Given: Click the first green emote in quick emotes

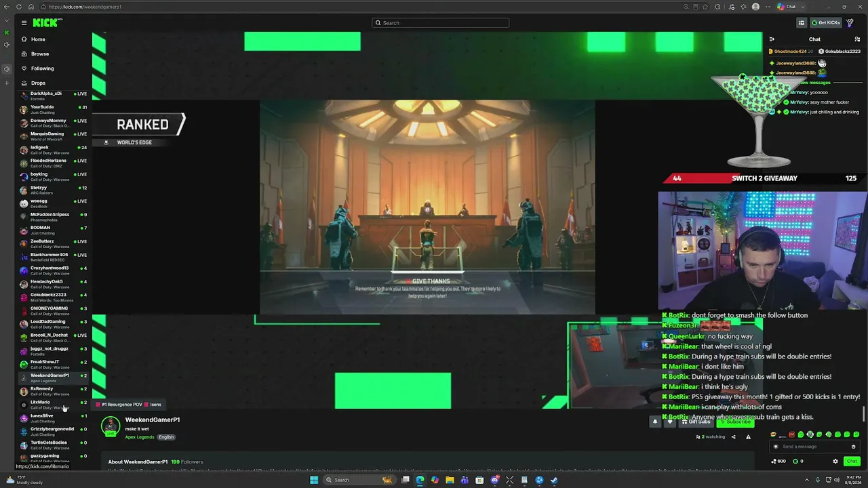Looking at the screenshot, I should pos(801,434).
